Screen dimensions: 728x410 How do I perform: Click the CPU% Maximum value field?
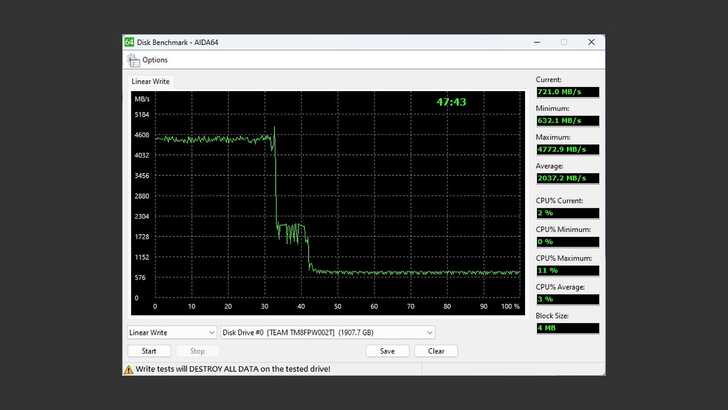pos(567,270)
